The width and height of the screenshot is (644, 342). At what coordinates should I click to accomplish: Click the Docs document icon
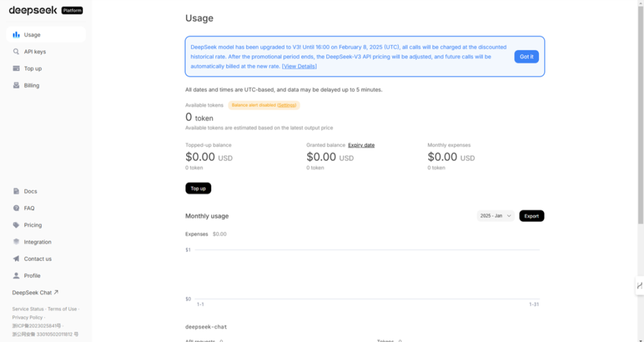tap(16, 191)
